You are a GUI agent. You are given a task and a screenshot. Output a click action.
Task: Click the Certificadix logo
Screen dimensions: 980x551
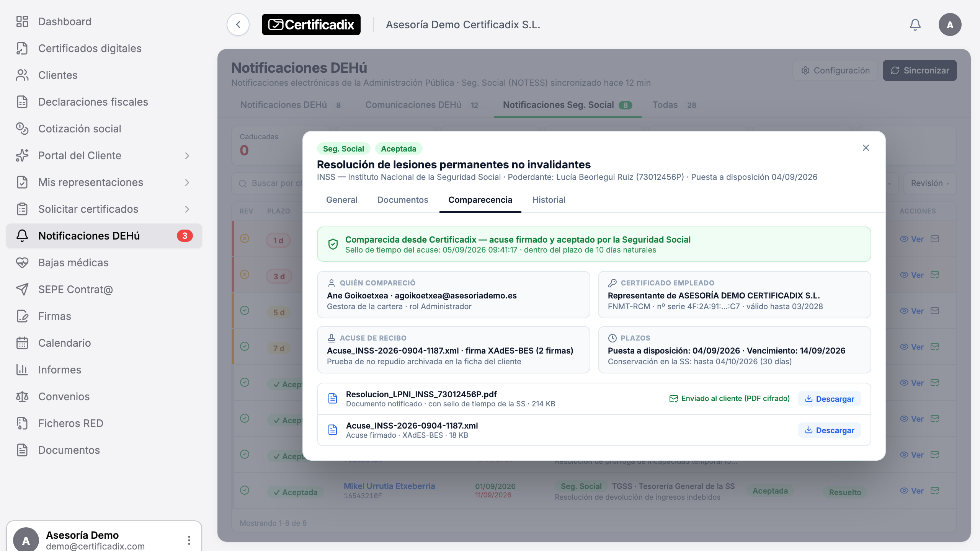pos(311,24)
